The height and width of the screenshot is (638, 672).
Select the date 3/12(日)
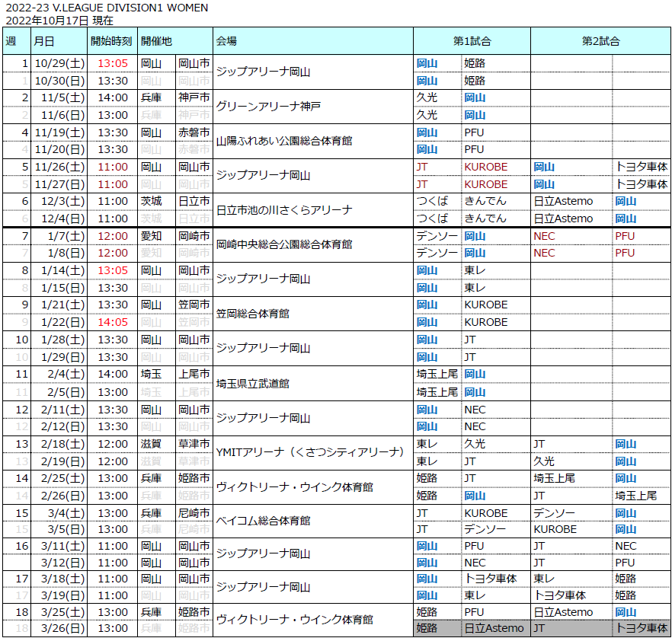63,563
